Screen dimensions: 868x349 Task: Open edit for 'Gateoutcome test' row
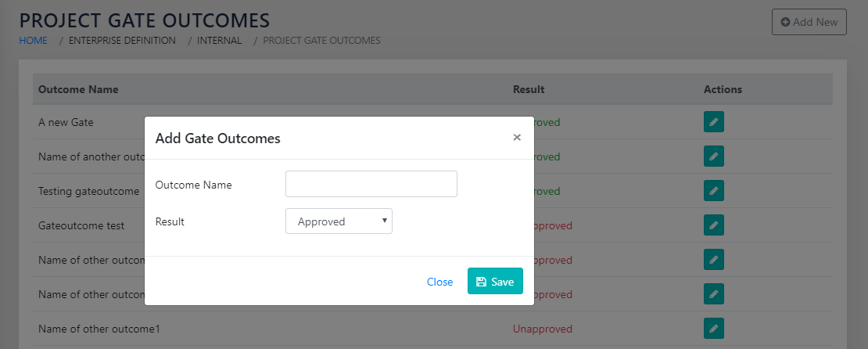713,225
